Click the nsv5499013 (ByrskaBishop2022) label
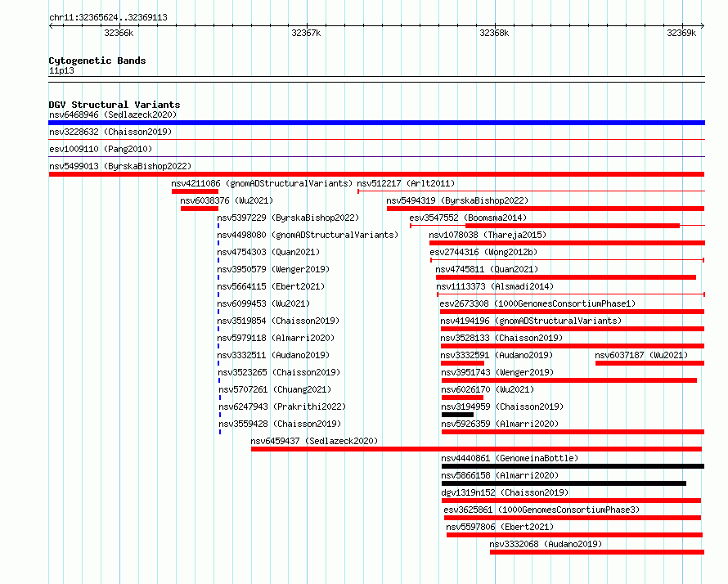 (120, 166)
